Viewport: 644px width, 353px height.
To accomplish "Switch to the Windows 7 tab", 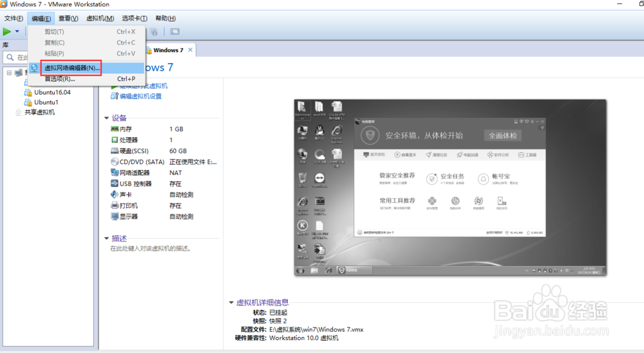I will pos(168,50).
